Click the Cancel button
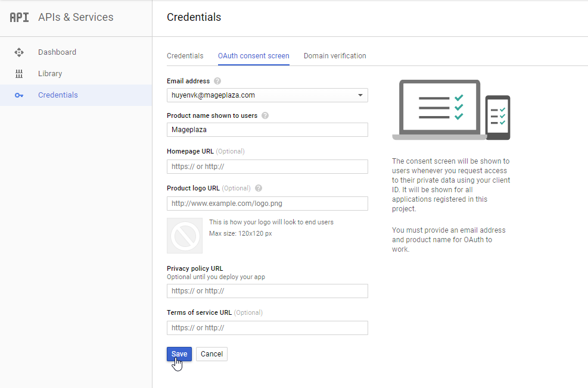Viewport: 588px width, 388px height. pyautogui.click(x=211, y=354)
